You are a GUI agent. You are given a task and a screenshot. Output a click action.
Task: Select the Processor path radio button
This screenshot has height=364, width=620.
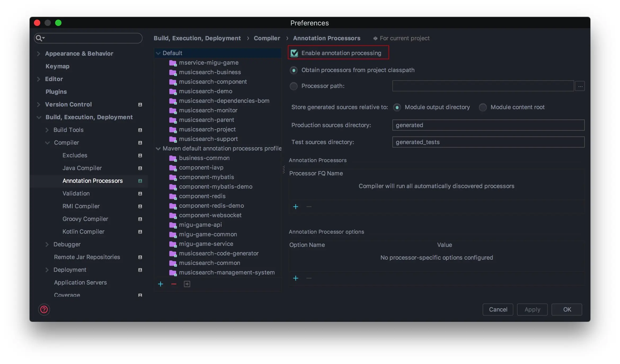click(294, 86)
